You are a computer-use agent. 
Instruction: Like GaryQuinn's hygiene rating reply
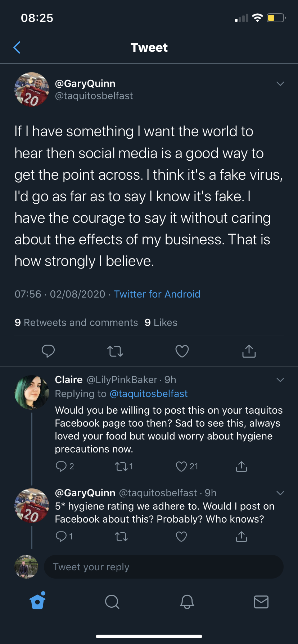pyautogui.click(x=181, y=537)
